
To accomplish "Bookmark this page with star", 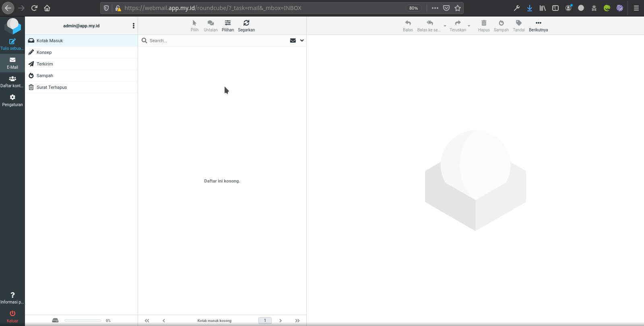I will click(x=458, y=8).
